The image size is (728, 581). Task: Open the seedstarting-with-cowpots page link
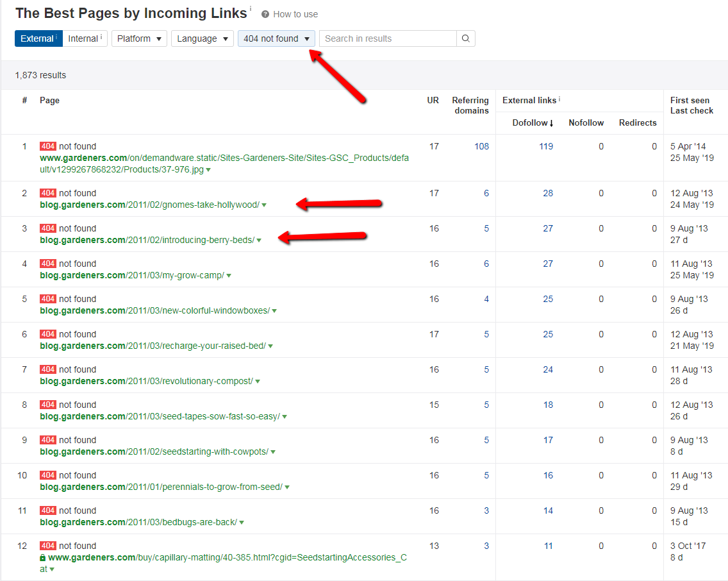click(154, 452)
